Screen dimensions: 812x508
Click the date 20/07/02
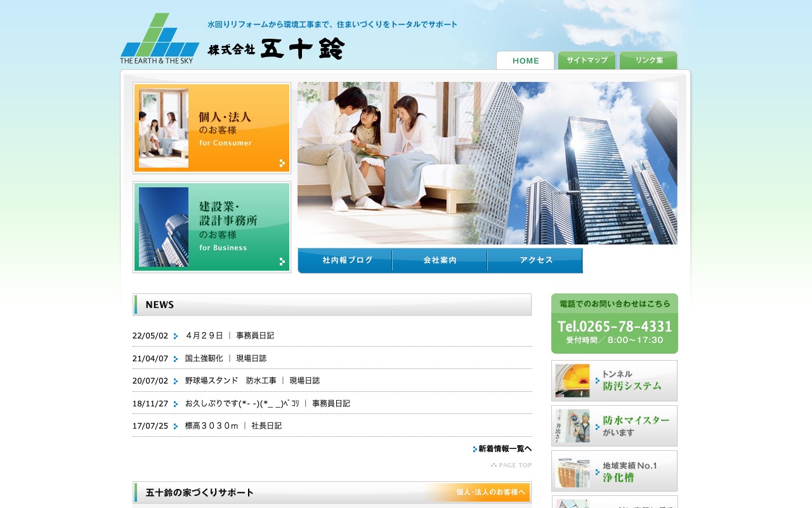tap(150, 381)
